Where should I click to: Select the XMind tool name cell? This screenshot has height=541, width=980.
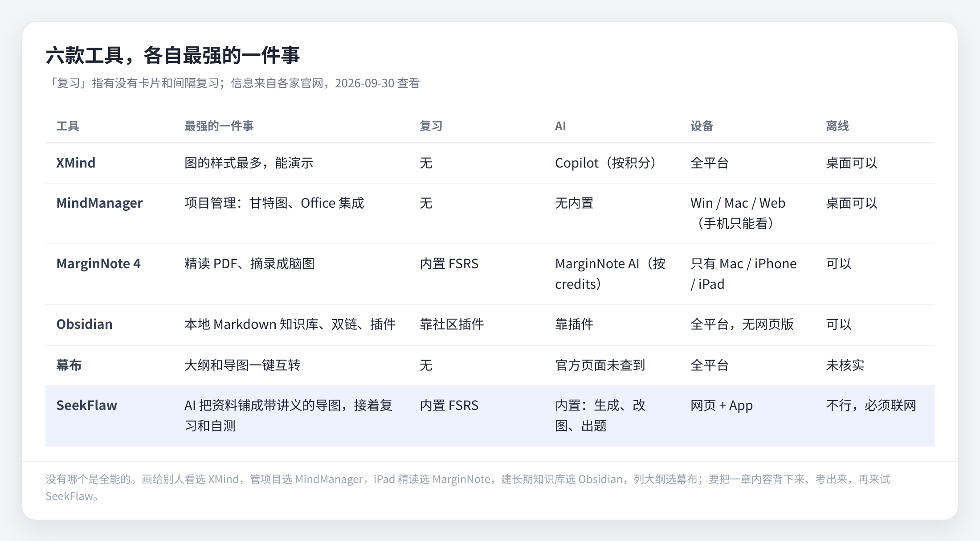(76, 163)
